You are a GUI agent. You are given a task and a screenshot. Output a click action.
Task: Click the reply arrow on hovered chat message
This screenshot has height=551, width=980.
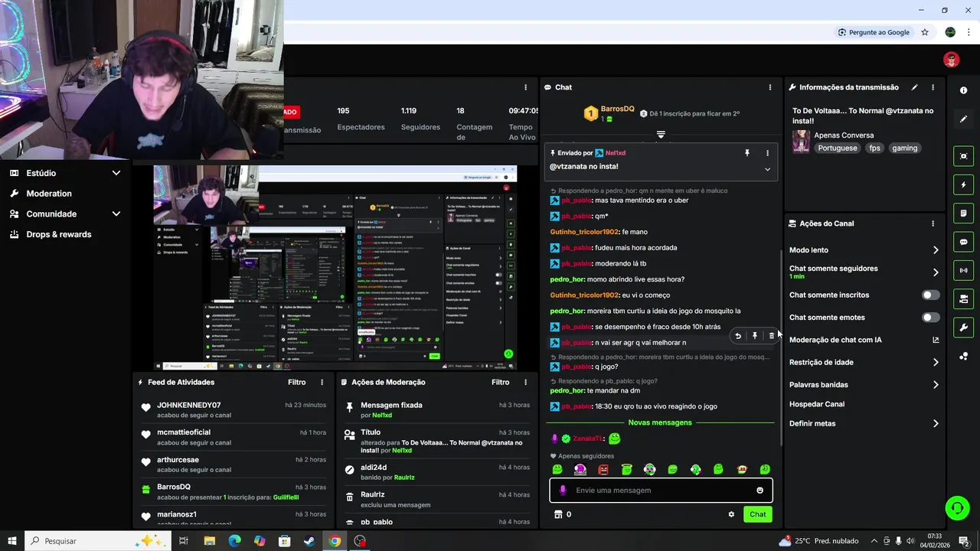click(738, 336)
